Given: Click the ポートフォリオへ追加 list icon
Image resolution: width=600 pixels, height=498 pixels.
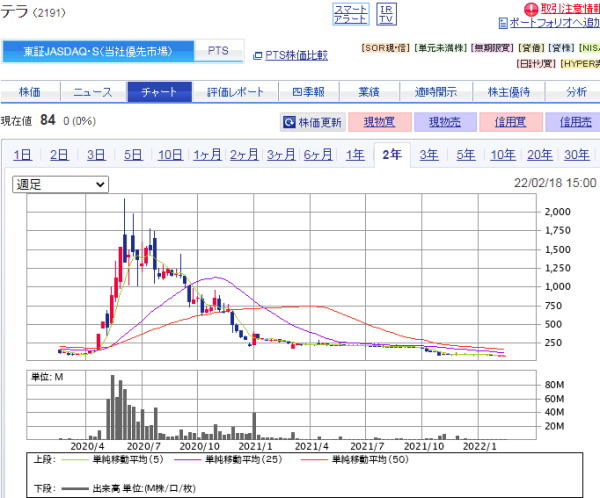Looking at the screenshot, I should pos(502,22).
